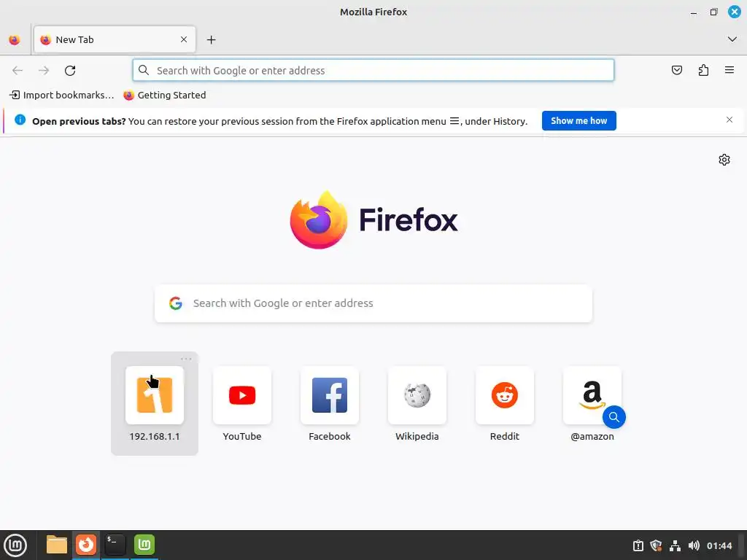
Task: Click the 01:44 clock in panel
Action: tap(719, 545)
